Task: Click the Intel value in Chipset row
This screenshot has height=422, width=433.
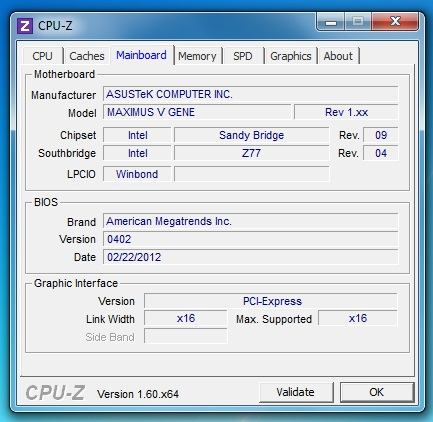Action: tap(137, 135)
